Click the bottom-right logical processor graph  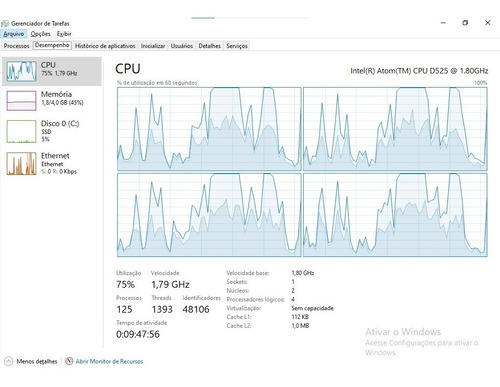pyautogui.click(x=395, y=215)
